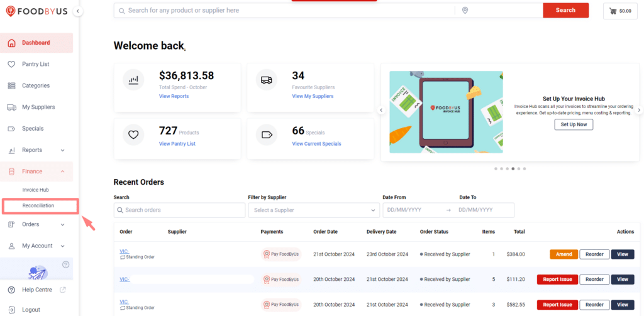Viewport: 644px width, 316px height.
Task: Click the orange Amend button
Action: coord(563,254)
